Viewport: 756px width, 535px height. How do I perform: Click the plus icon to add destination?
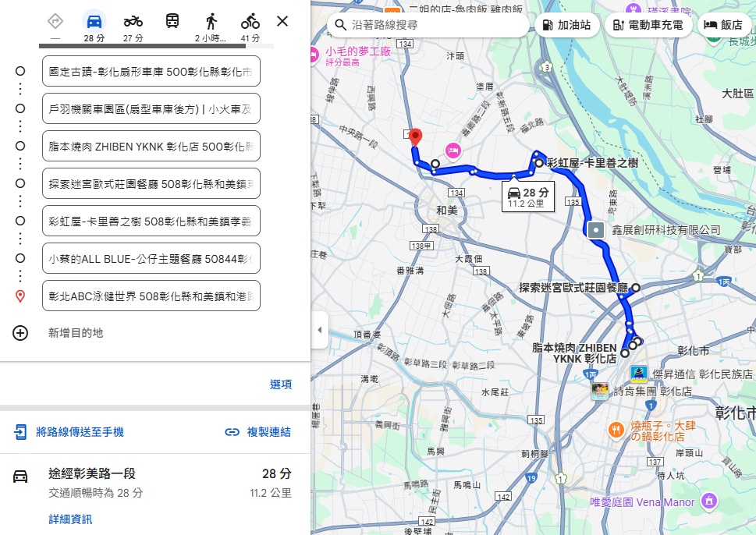(x=20, y=333)
